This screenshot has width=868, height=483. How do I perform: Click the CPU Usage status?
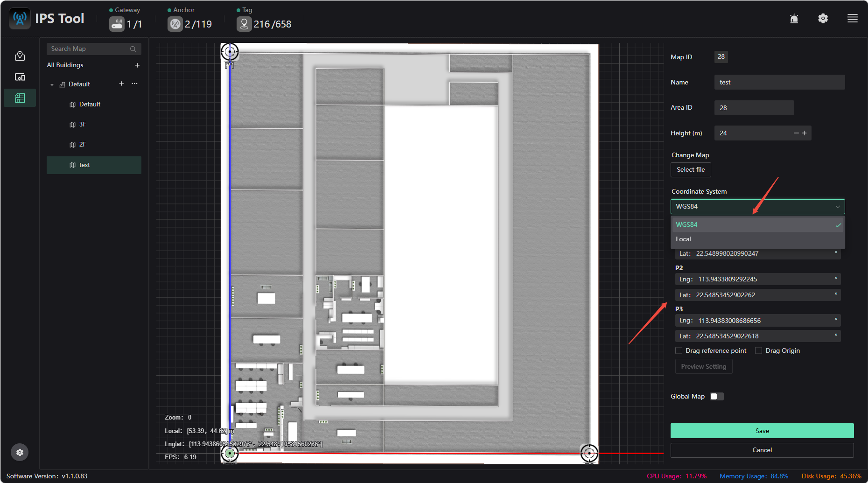point(677,476)
